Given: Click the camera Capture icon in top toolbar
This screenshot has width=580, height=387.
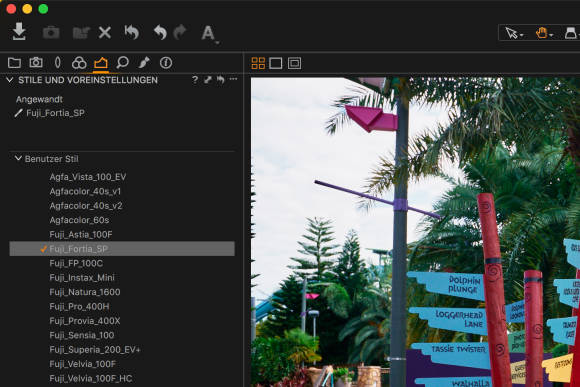Looking at the screenshot, I should pyautogui.click(x=51, y=33).
